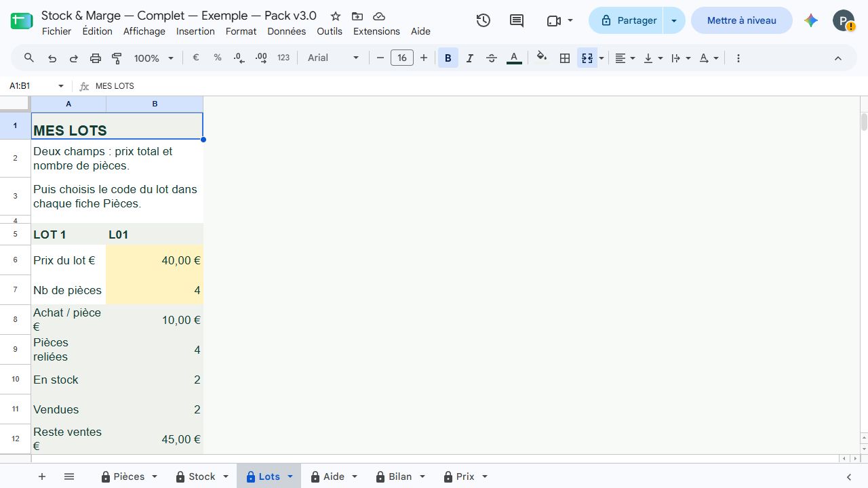Viewport: 868px width, 488px height.
Task: Click the search menus magnifier icon
Action: tap(29, 58)
